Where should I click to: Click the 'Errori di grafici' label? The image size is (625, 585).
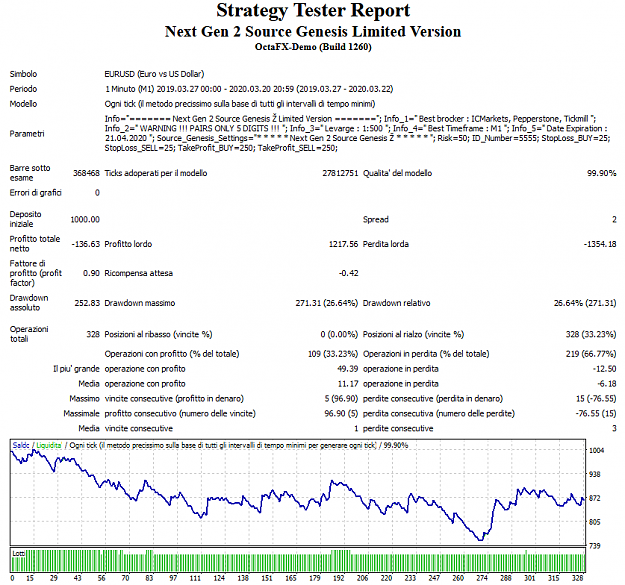click(x=35, y=193)
